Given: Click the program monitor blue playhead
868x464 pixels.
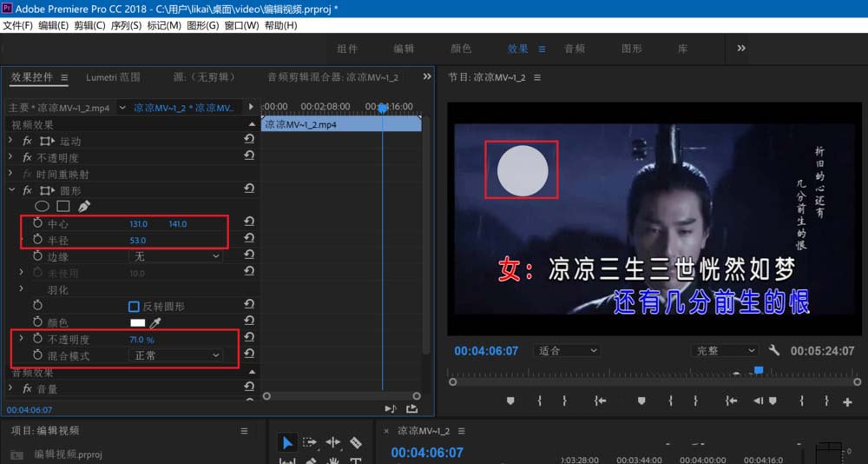Looking at the screenshot, I should click(759, 370).
